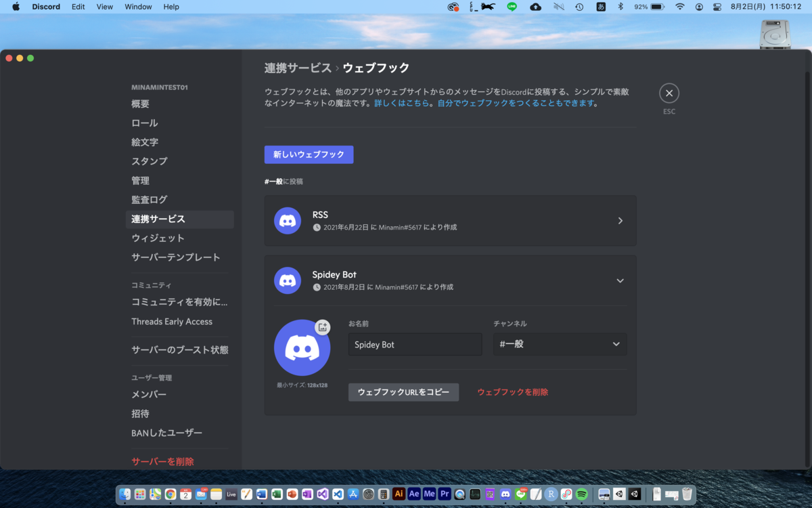Select 連携サービス sidebar item
812x508 pixels.
tap(180, 219)
